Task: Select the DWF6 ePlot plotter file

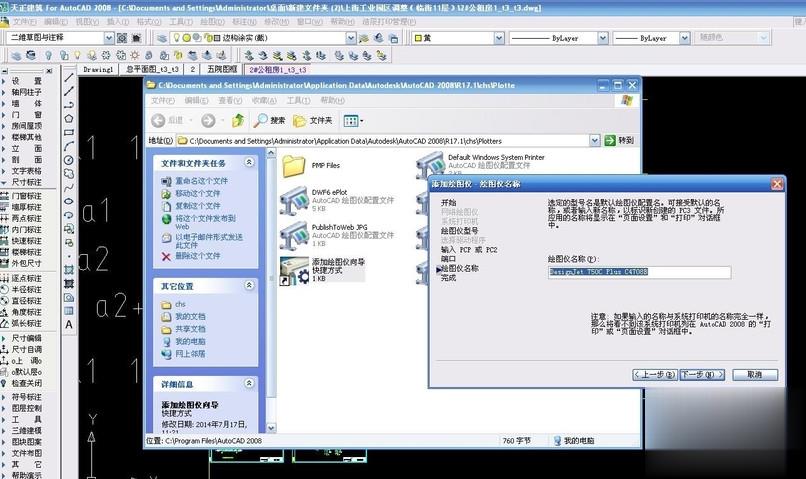Action: click(x=337, y=200)
